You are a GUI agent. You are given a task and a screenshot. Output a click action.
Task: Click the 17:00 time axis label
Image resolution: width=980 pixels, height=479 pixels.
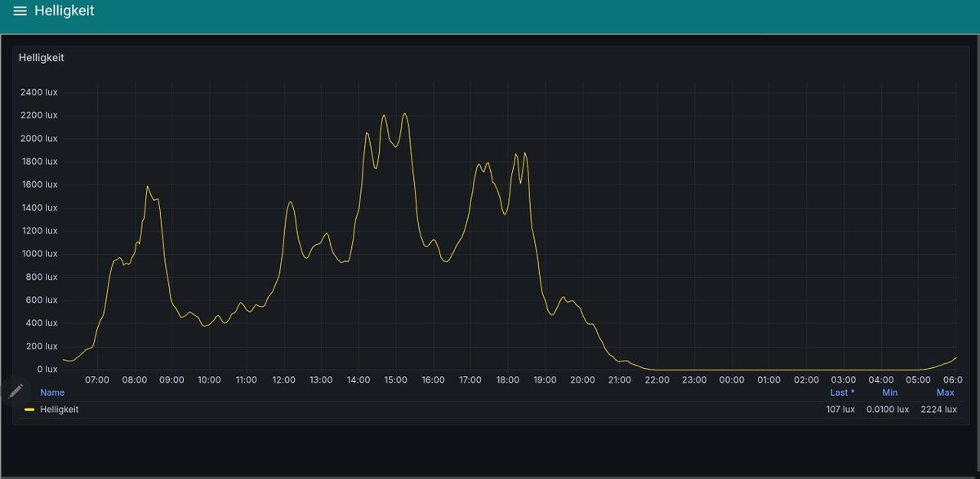pos(470,380)
